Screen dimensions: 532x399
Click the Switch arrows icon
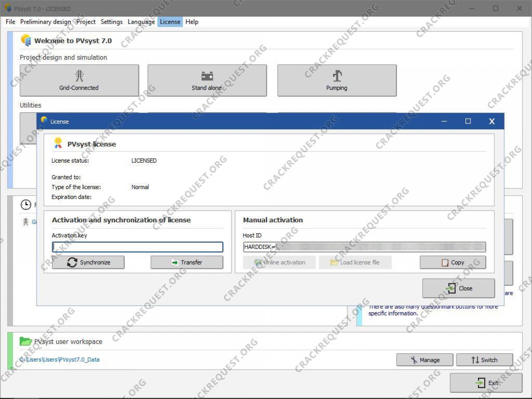(475, 360)
